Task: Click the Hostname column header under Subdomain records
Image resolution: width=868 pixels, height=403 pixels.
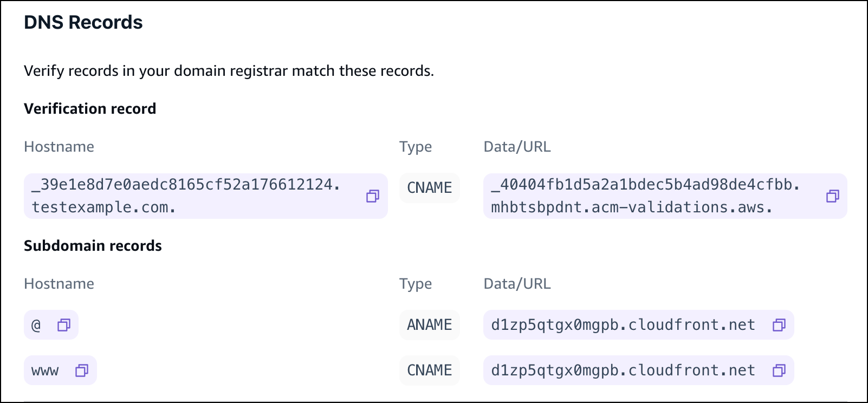Action: tap(59, 283)
